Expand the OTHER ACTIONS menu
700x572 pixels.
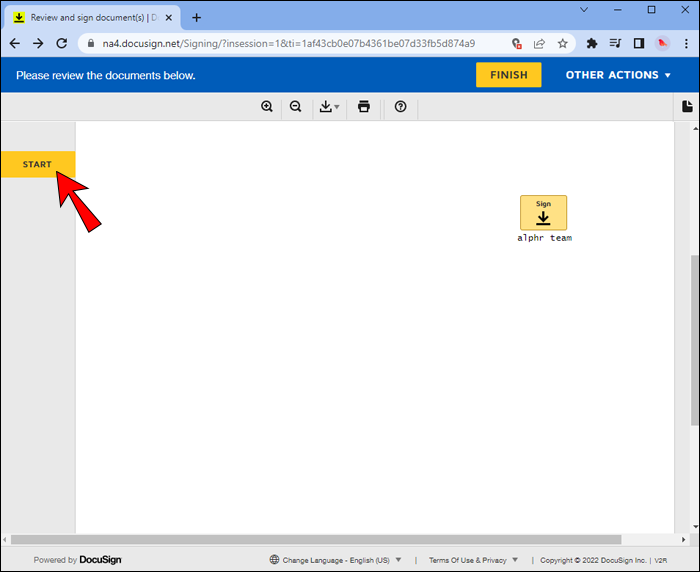[618, 75]
